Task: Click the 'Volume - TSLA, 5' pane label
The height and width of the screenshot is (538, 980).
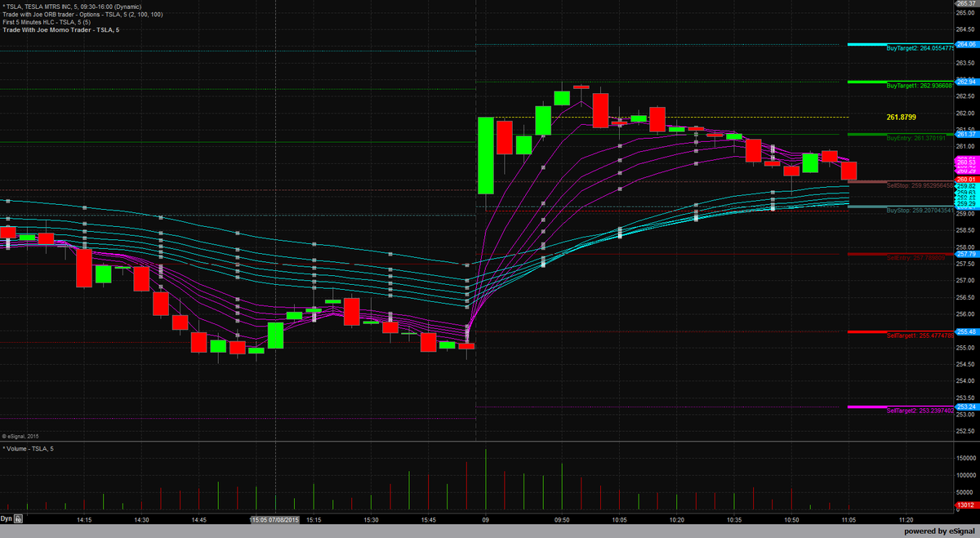Action: 29,449
